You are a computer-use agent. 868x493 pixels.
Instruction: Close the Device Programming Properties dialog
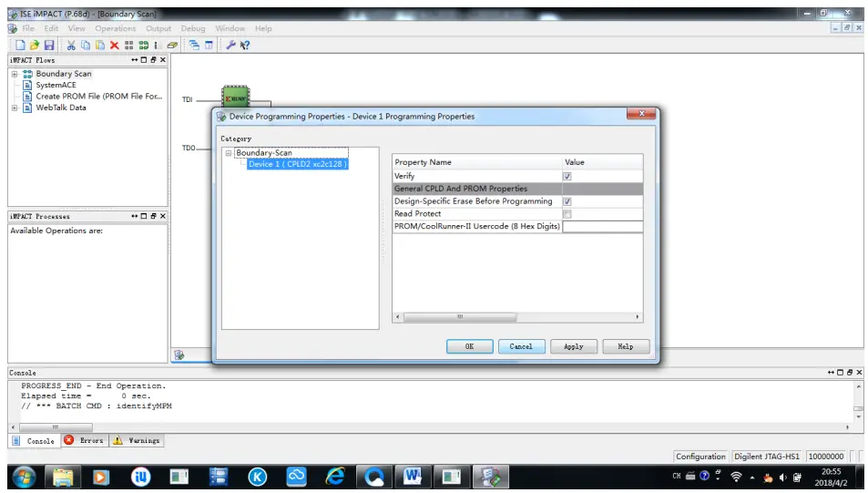point(641,114)
